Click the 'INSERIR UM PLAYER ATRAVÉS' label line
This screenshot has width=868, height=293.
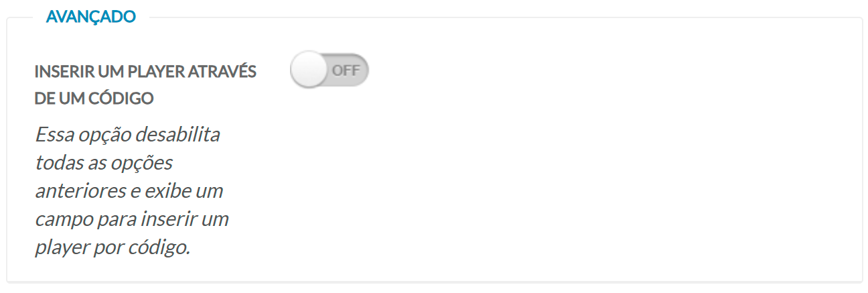(145, 72)
